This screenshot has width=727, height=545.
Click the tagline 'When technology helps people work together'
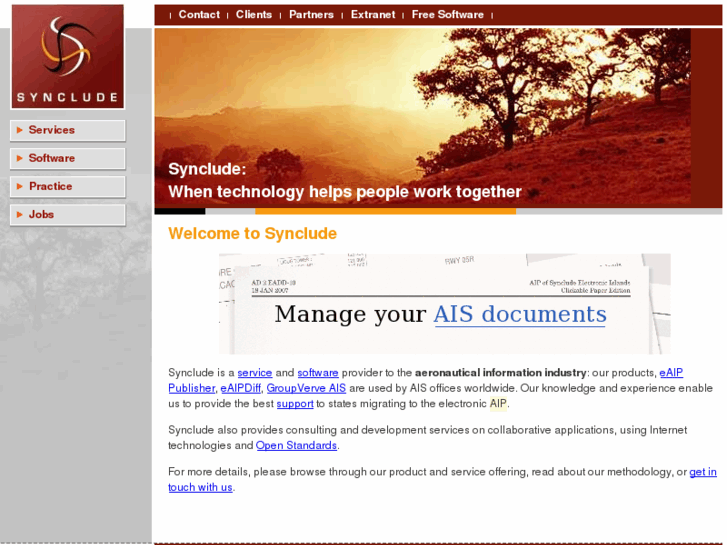point(344,192)
